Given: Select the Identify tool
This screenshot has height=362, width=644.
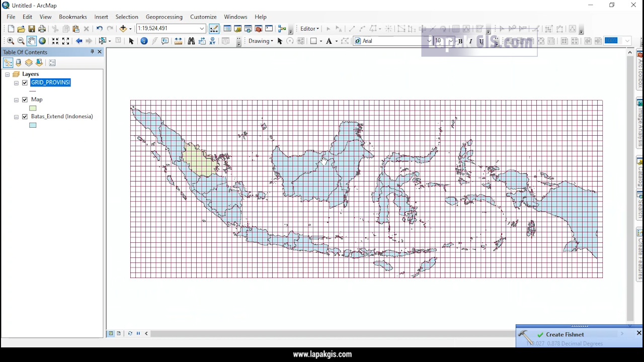Looking at the screenshot, I should pyautogui.click(x=144, y=41).
